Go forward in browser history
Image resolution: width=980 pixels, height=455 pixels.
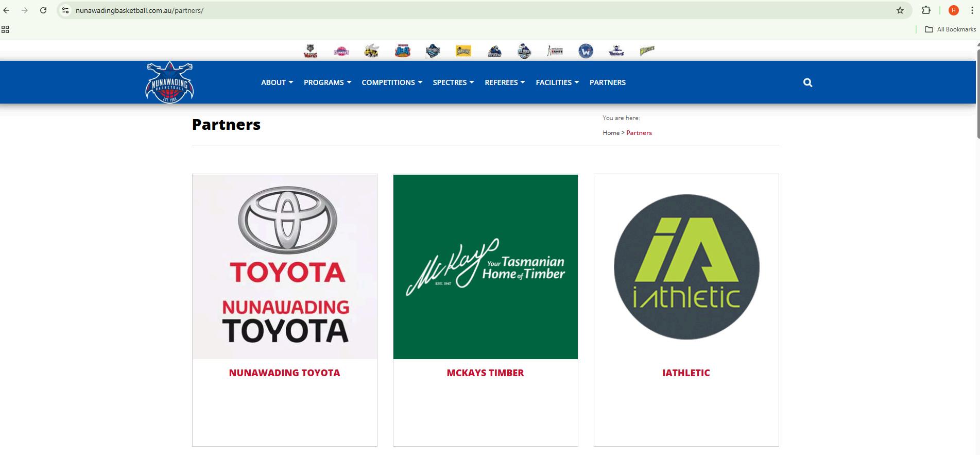pyautogui.click(x=25, y=10)
